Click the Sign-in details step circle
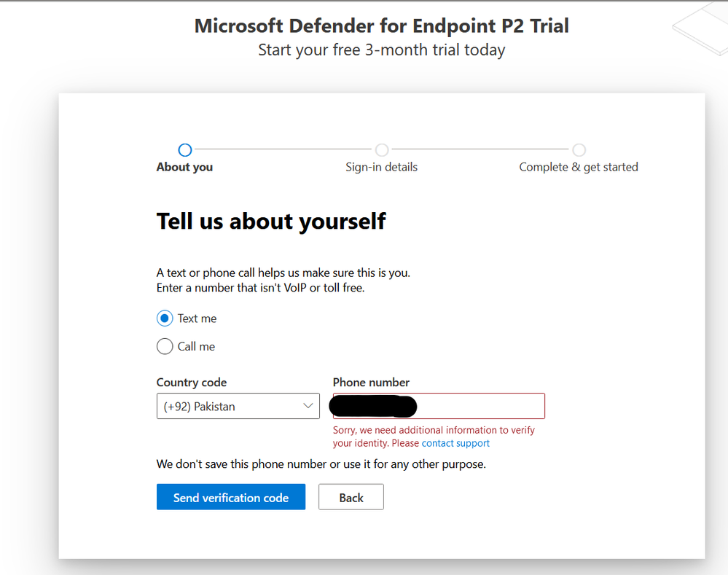The width and height of the screenshot is (728, 575). point(382,150)
